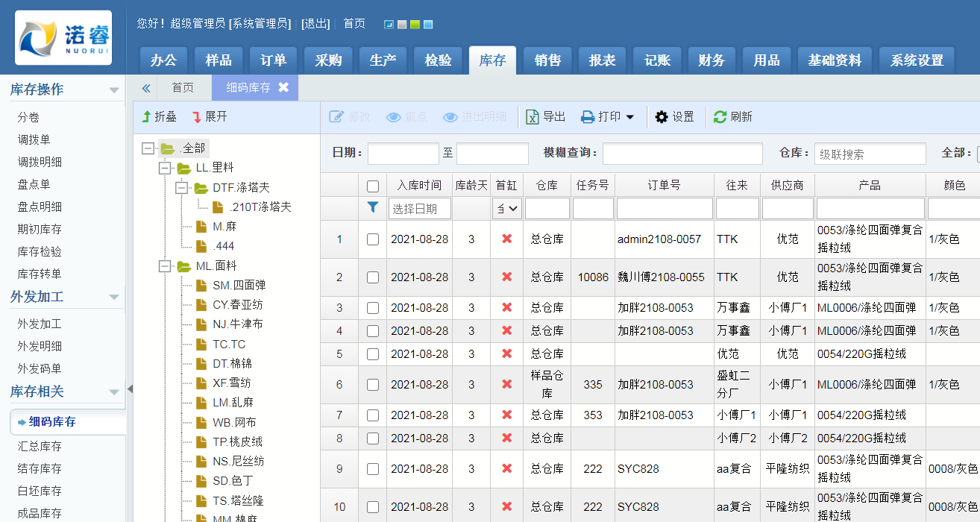
Task: Select row 5 using its checkbox
Action: pos(373,354)
